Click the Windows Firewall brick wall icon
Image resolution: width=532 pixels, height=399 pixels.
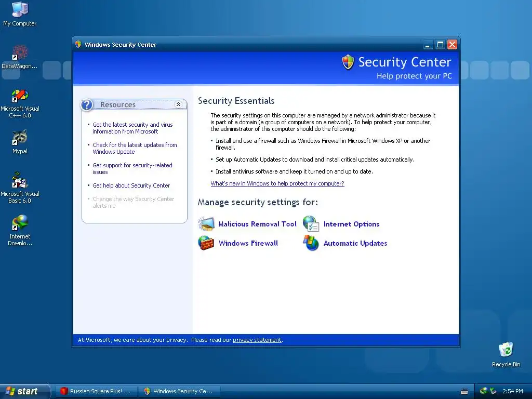point(206,243)
